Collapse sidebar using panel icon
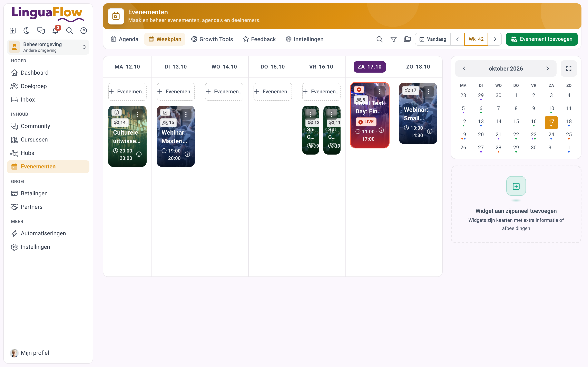 [x=13, y=31]
